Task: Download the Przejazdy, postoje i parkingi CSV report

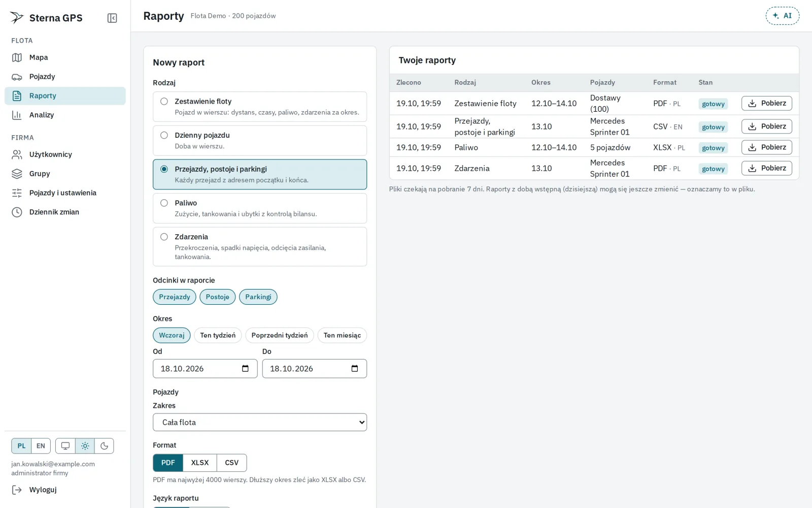Action: pos(767,126)
